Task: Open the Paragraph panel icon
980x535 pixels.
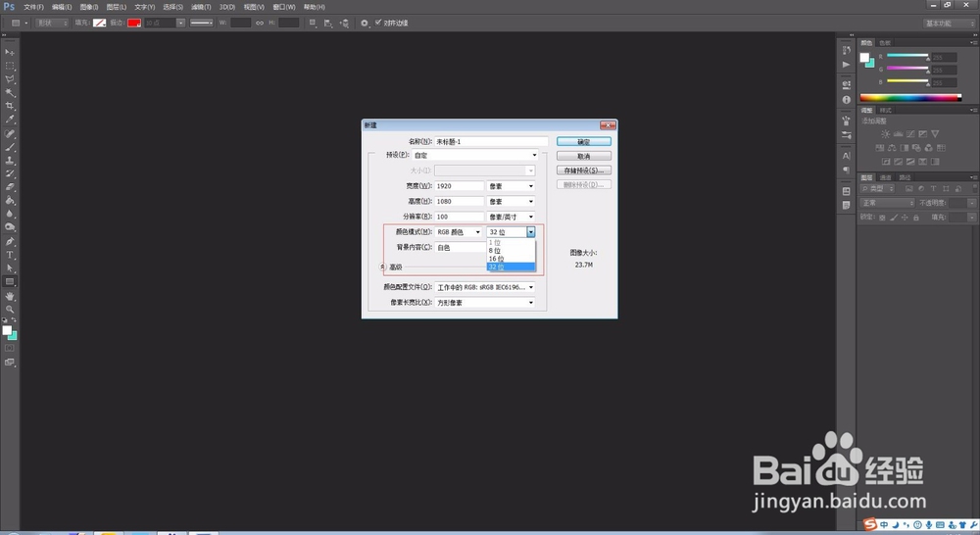Action: 847,170
